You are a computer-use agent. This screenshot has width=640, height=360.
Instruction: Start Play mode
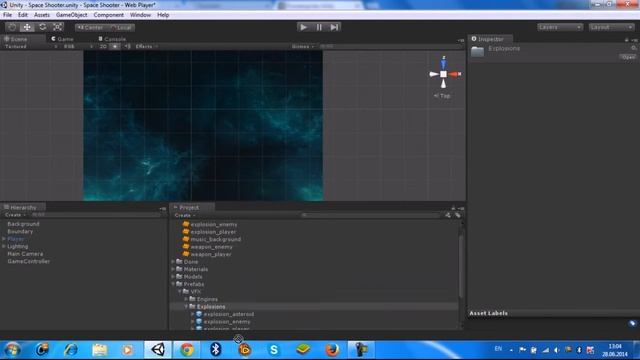pyautogui.click(x=303, y=27)
